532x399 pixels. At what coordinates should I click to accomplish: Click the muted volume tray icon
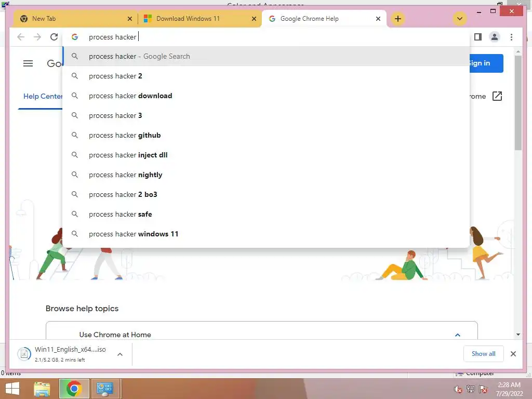[x=458, y=389]
